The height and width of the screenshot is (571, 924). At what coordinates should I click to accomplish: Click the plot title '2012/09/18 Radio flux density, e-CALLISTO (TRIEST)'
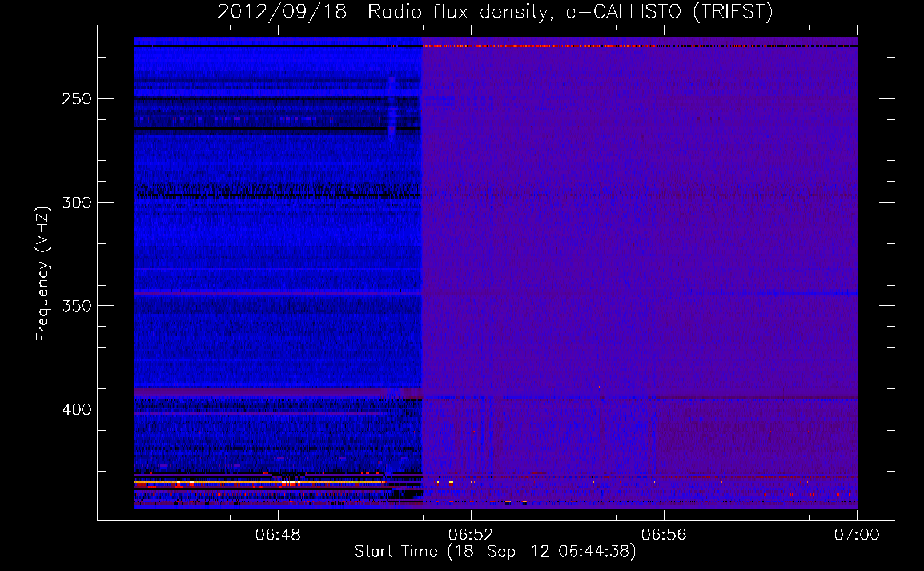[x=495, y=11]
